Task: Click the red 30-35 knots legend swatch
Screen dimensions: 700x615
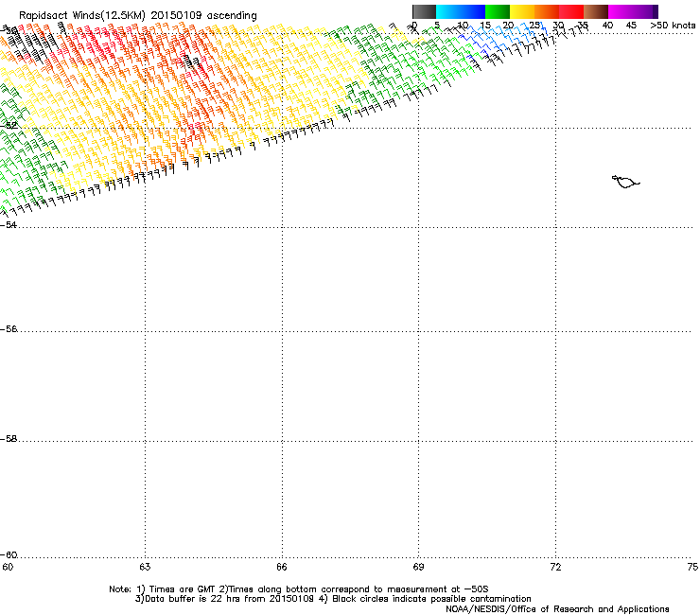Action: coord(571,11)
